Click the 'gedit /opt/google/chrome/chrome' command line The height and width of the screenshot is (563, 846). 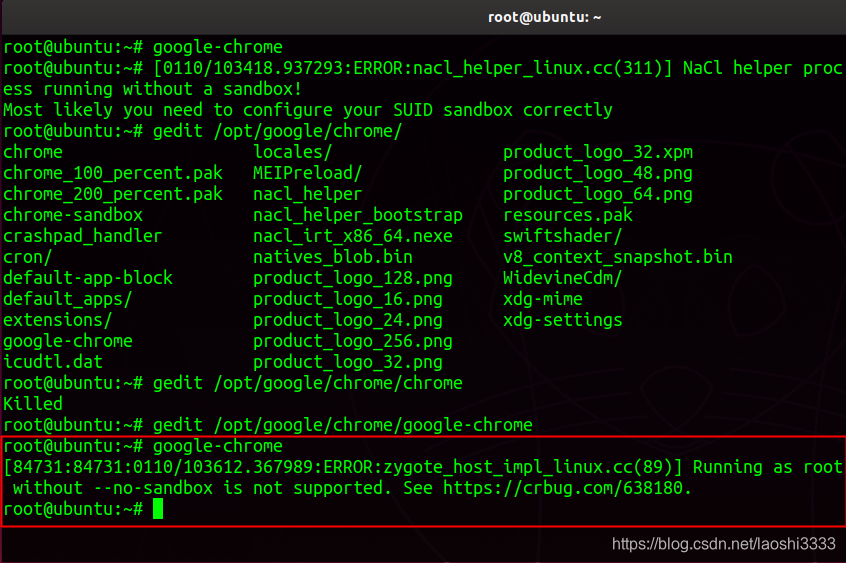(308, 383)
